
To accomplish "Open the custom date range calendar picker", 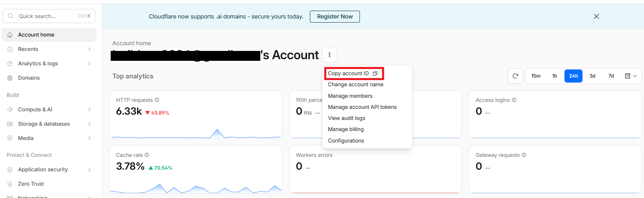I will 630,76.
